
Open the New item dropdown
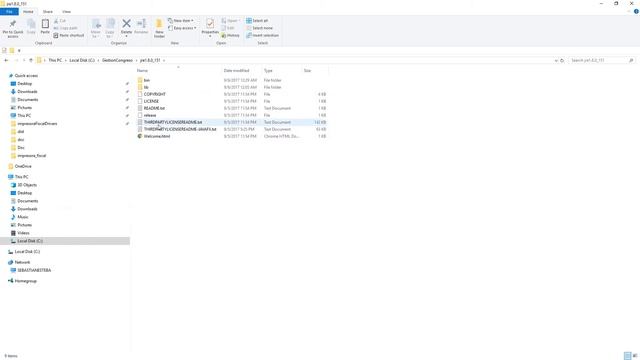tap(181, 20)
